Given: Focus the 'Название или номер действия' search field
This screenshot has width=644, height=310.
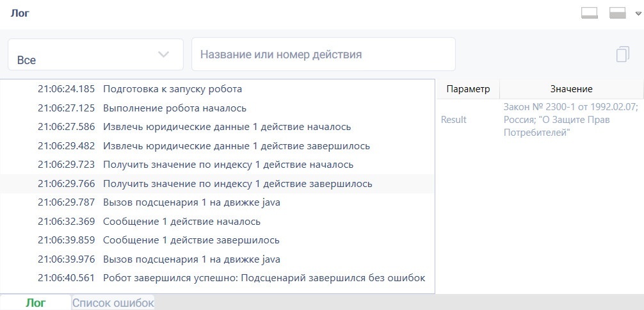Looking at the screenshot, I should pos(323,54).
